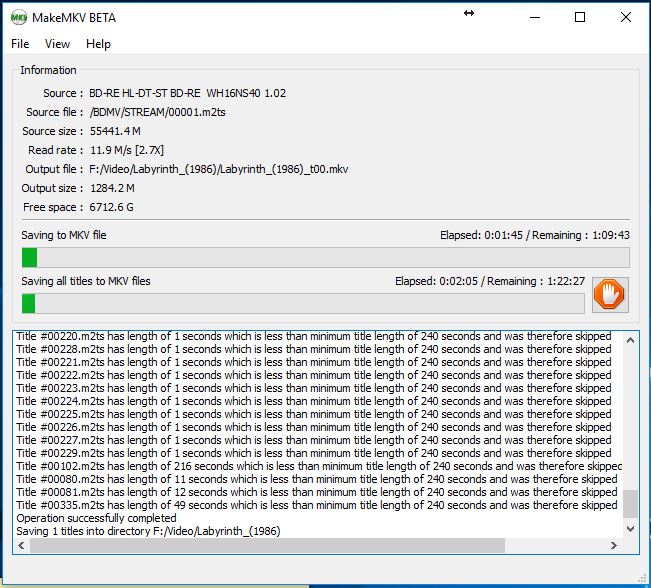Click the log's vertical scroll down arrow

(630, 529)
